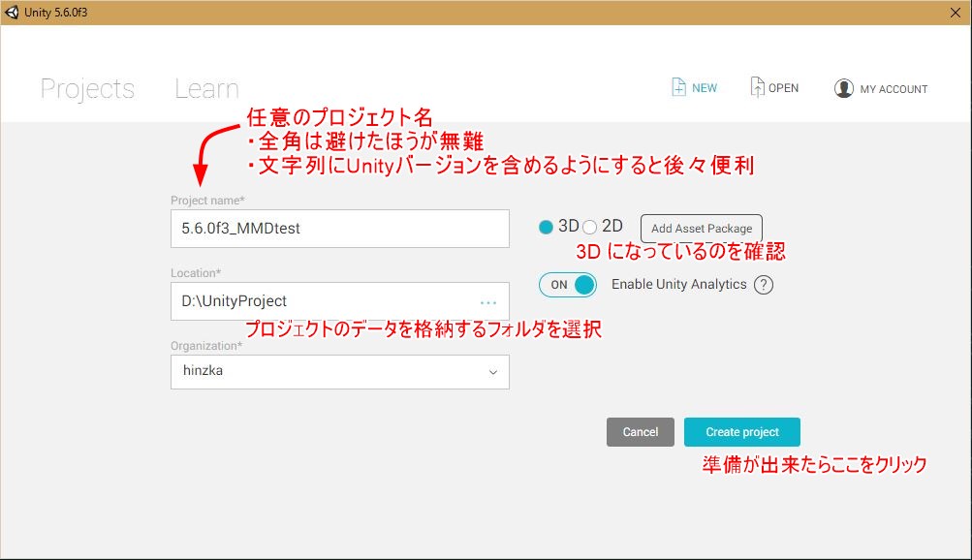Click the Add Asset Package button
Screen dimensions: 972x560
(701, 228)
